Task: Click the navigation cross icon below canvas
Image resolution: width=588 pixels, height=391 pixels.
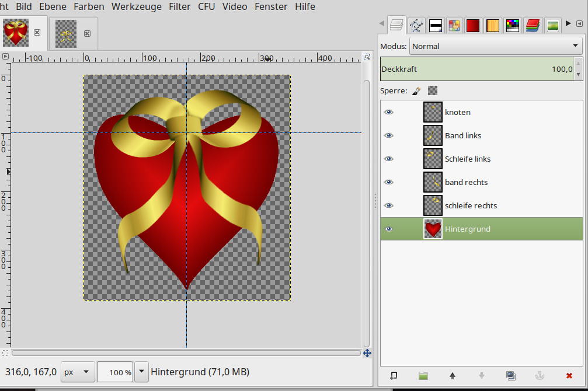Action: [367, 353]
